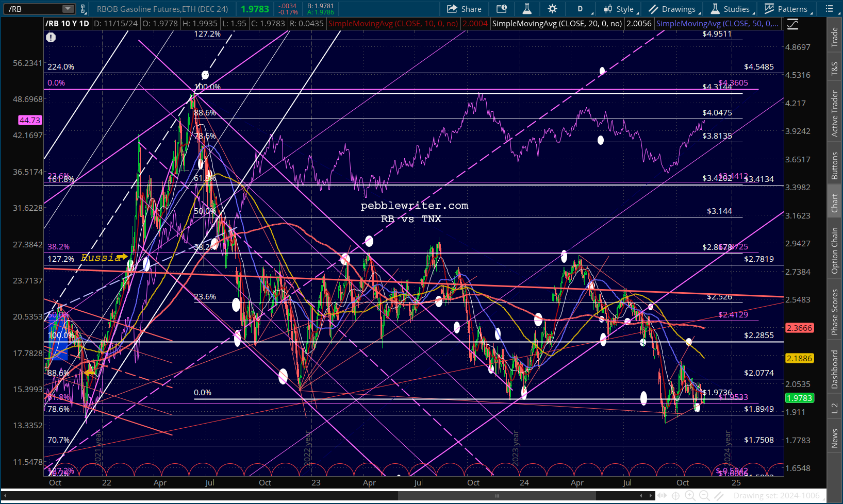Click the horizontal time scrollbar thumb
This screenshot has width=843, height=504.
(497, 496)
